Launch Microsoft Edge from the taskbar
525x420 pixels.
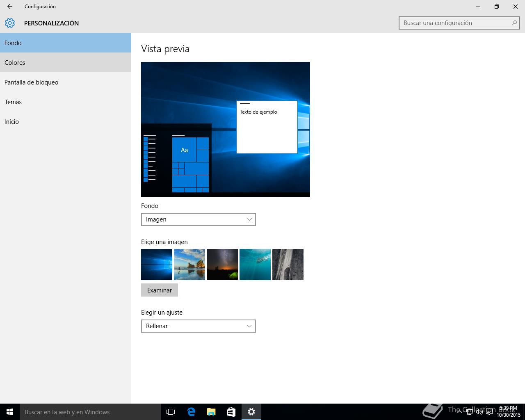click(x=191, y=412)
